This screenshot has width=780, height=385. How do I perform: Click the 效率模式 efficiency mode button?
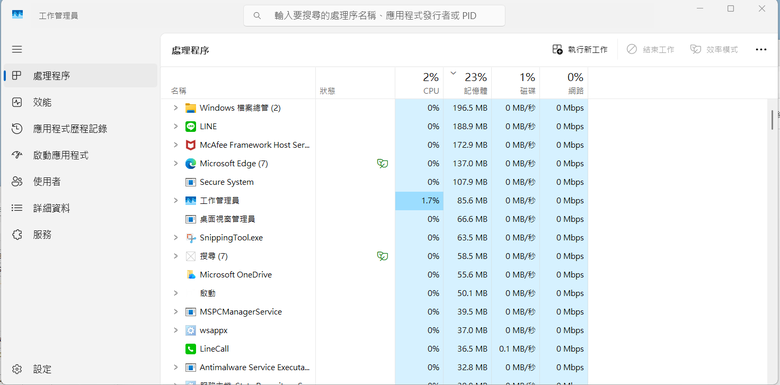[x=714, y=49]
